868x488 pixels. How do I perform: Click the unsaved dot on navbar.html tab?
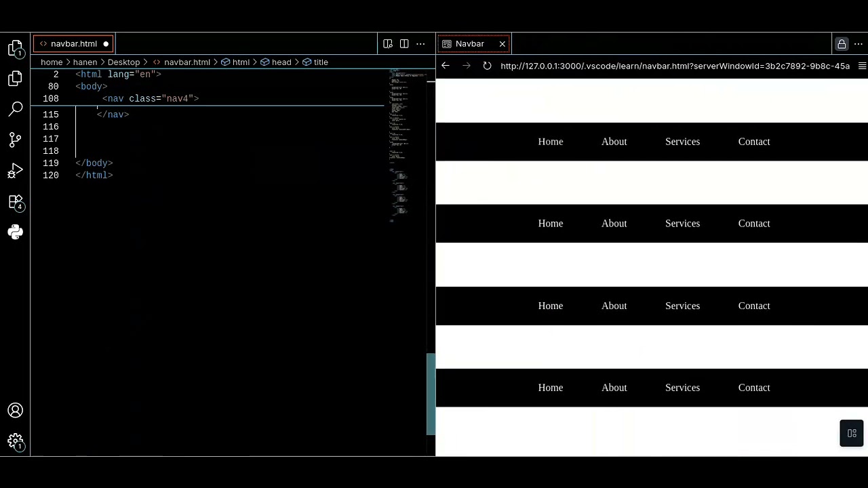click(106, 44)
